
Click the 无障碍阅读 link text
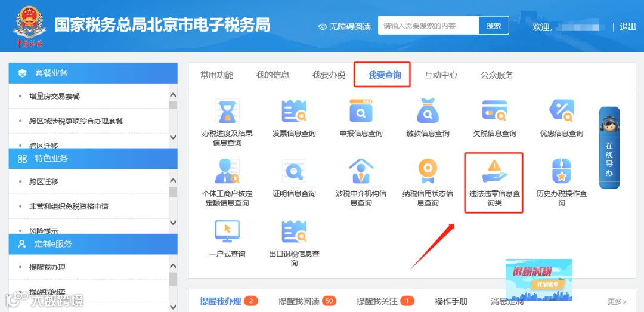350,27
